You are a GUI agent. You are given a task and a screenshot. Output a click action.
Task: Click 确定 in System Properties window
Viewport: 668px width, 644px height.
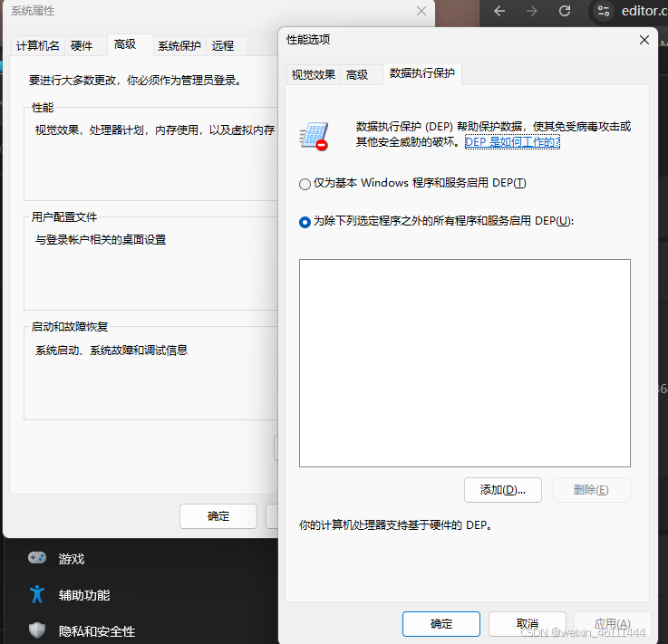[x=218, y=516]
